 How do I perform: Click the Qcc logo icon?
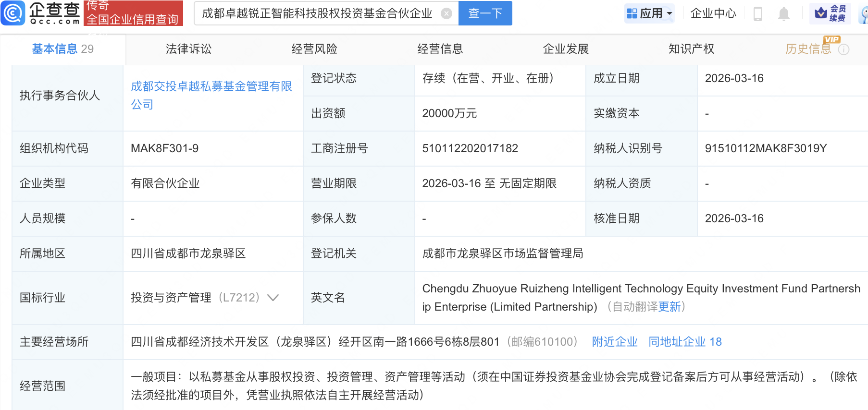[x=13, y=13]
